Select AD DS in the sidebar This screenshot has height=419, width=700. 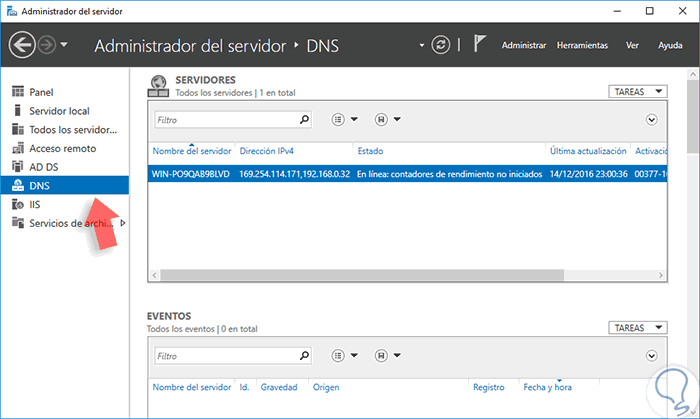[x=65, y=167]
